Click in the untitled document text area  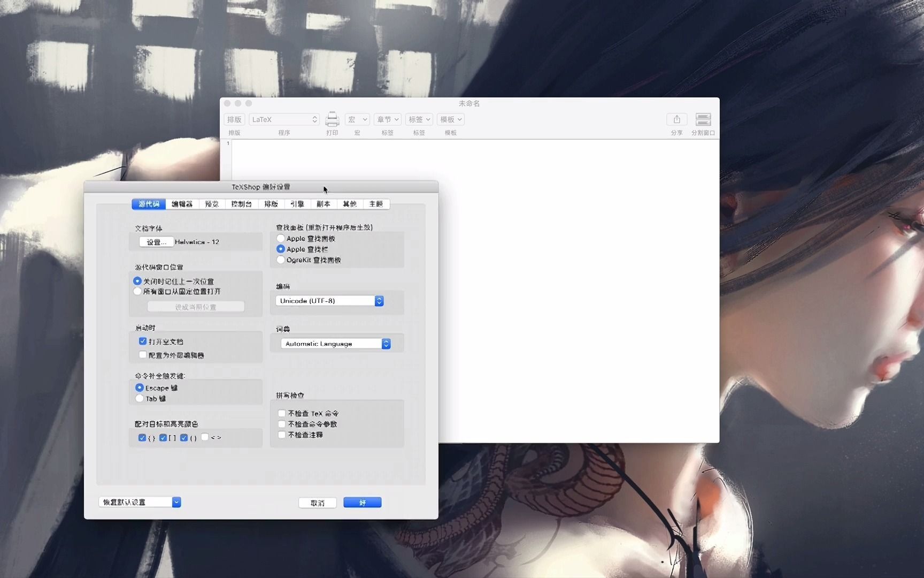(475, 291)
